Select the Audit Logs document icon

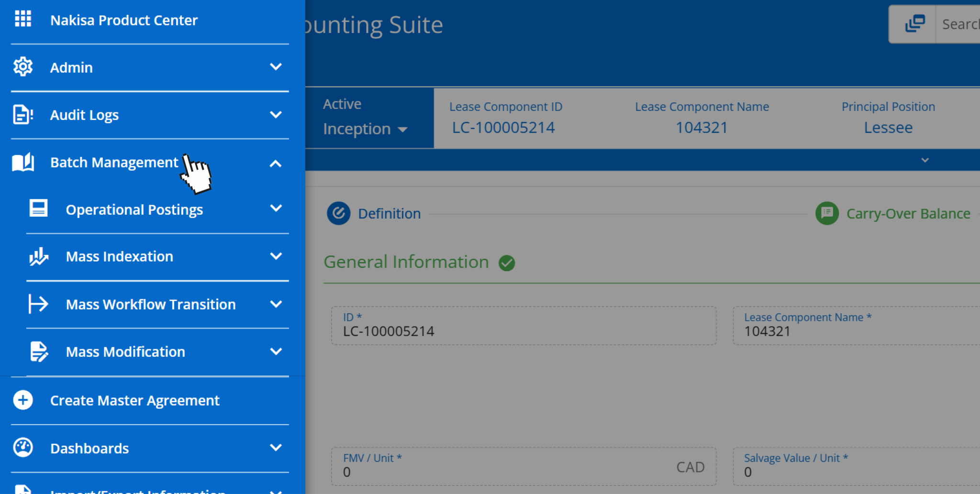click(x=22, y=115)
